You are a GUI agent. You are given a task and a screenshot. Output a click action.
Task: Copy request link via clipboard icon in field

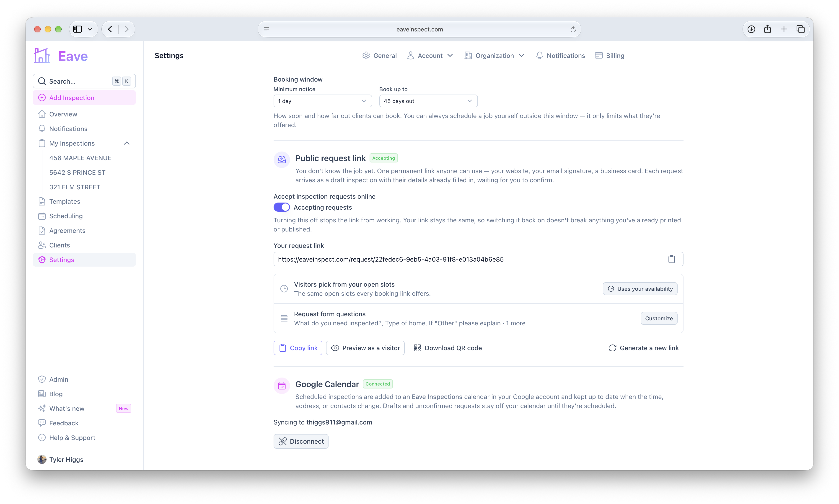tap(671, 259)
